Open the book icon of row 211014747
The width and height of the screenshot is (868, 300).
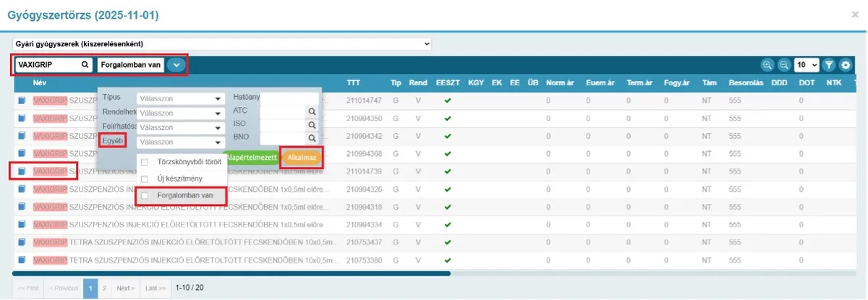click(22, 100)
